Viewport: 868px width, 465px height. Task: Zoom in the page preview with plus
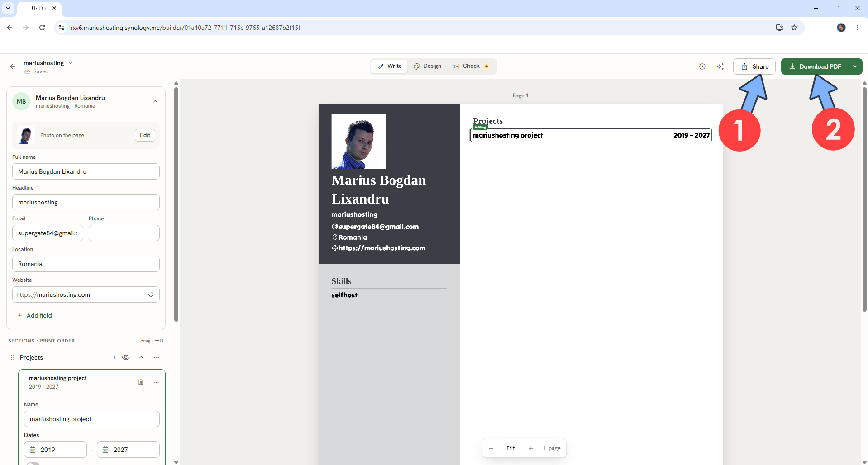tap(531, 448)
